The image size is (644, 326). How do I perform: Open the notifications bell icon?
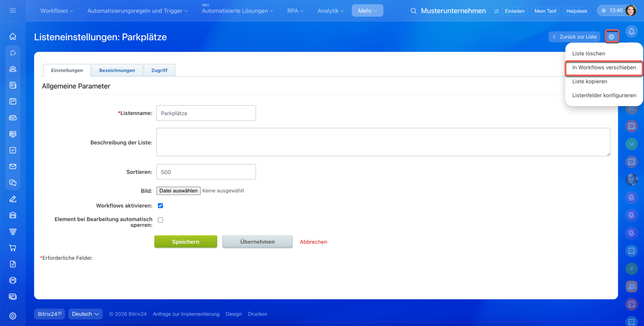[x=631, y=32]
